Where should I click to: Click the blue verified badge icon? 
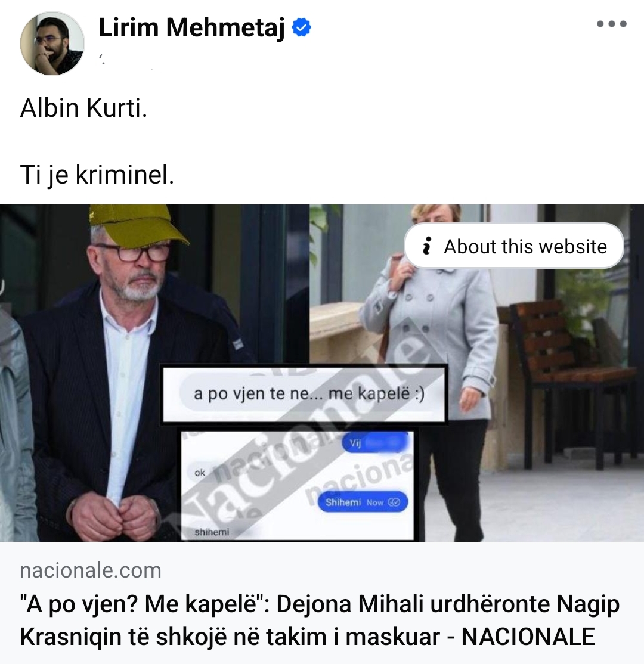[x=302, y=27]
